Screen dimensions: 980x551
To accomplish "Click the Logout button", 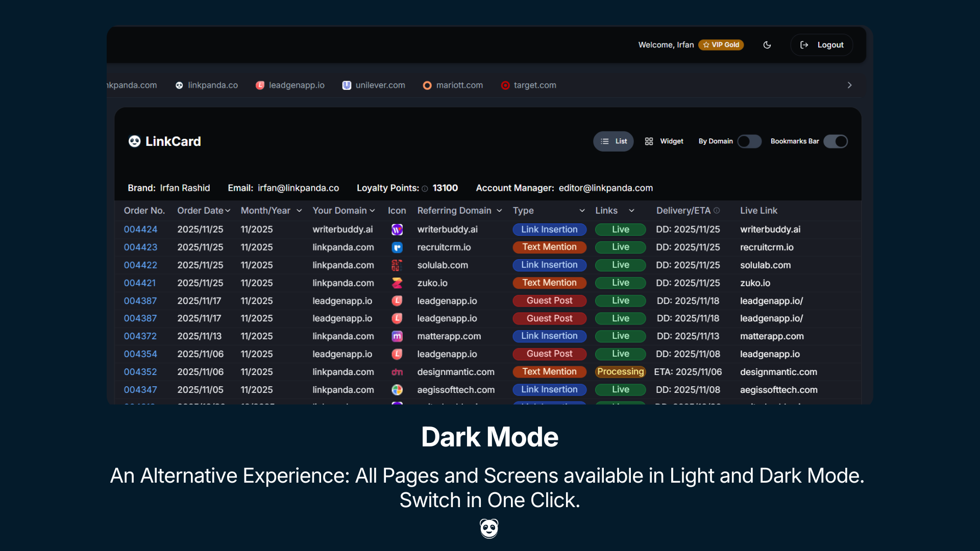I will [x=822, y=45].
